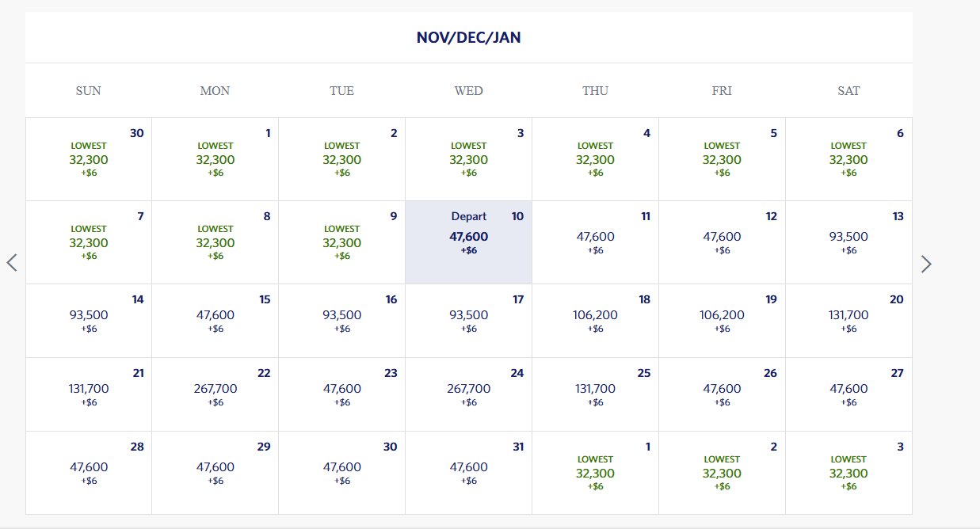
Task: Select December 9 lowest fare
Action: [342, 242]
